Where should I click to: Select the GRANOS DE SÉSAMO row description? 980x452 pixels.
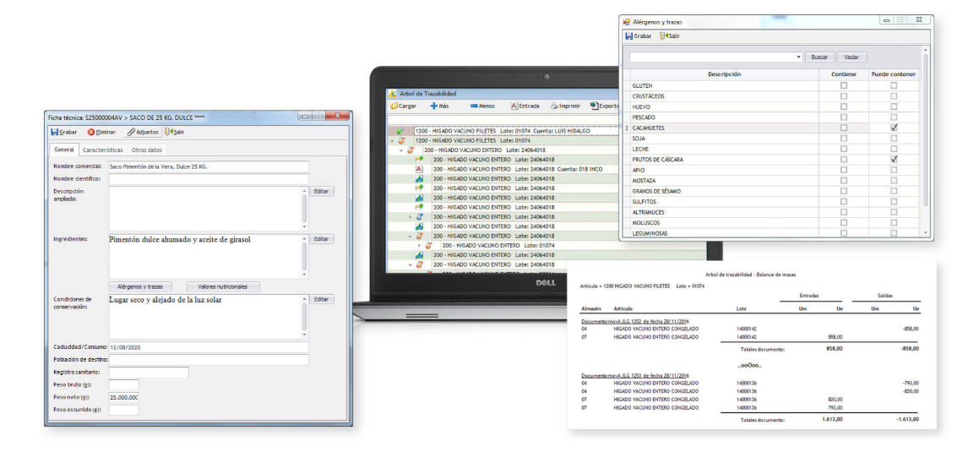[656, 191]
